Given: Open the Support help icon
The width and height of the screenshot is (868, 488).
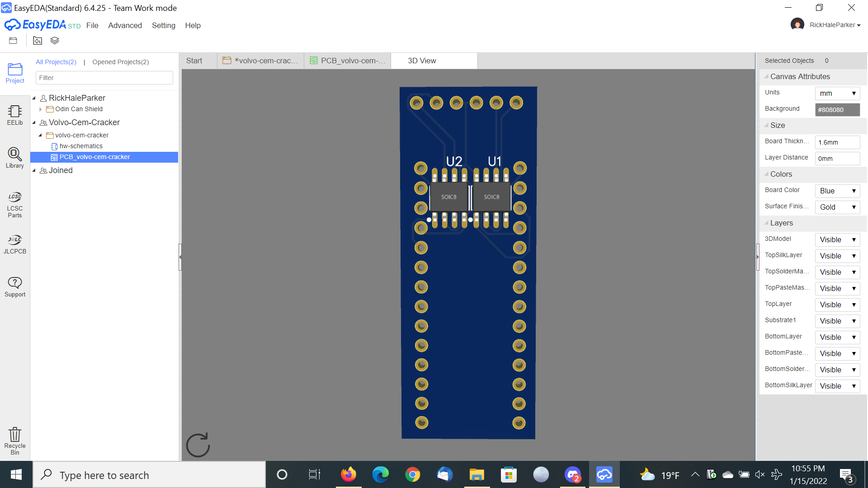Looking at the screenshot, I should coord(14,286).
